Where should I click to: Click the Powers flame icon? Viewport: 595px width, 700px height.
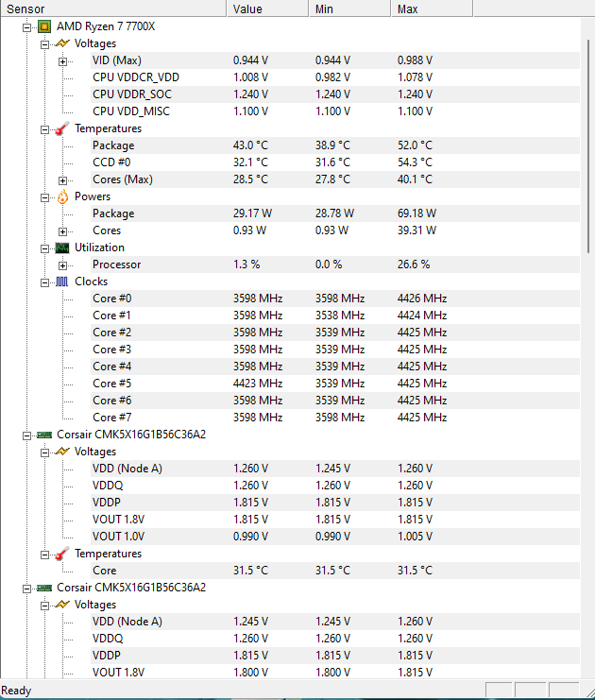point(62,196)
